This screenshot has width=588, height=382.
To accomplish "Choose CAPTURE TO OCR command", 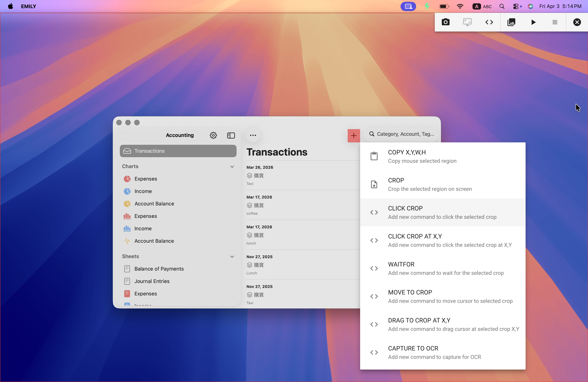I will point(442,352).
